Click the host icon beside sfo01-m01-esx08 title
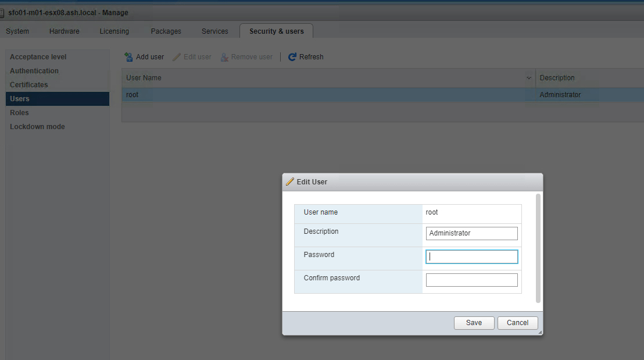This screenshot has height=360, width=644. (x=4, y=12)
